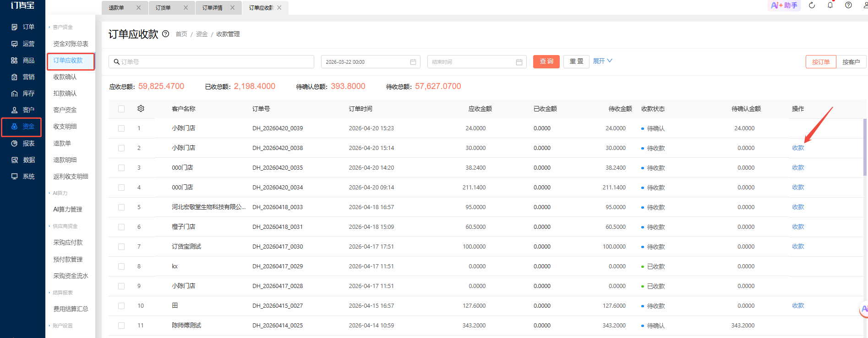Click the 查询 search button
Viewport: 868px width, 338px height.
[x=546, y=61]
